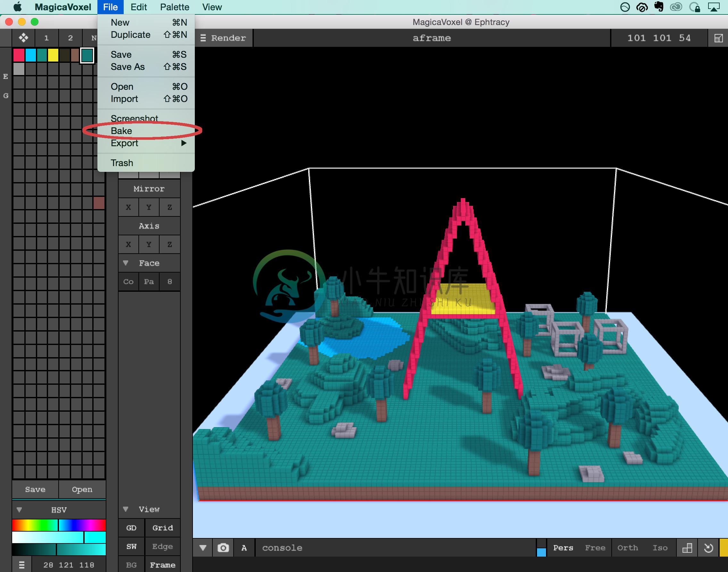The image size is (728, 572).
Task: Select the Mirror Z axis tool
Action: 169,207
